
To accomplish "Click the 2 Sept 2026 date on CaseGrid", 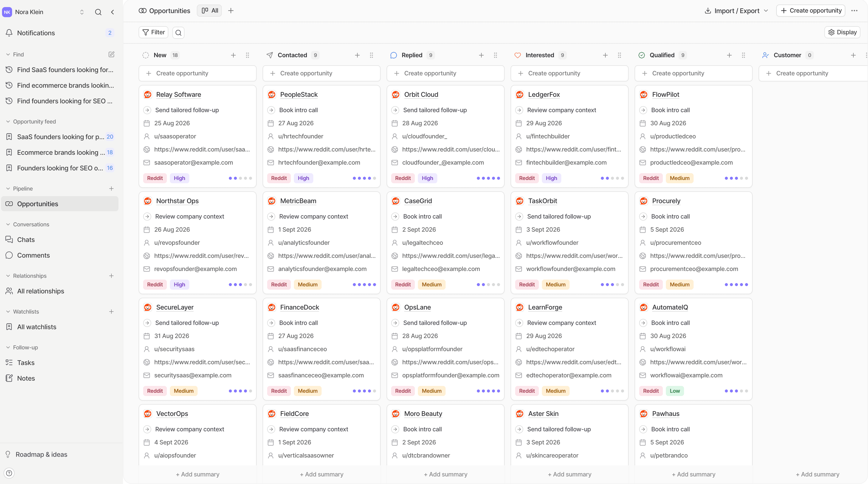I will [x=419, y=230].
